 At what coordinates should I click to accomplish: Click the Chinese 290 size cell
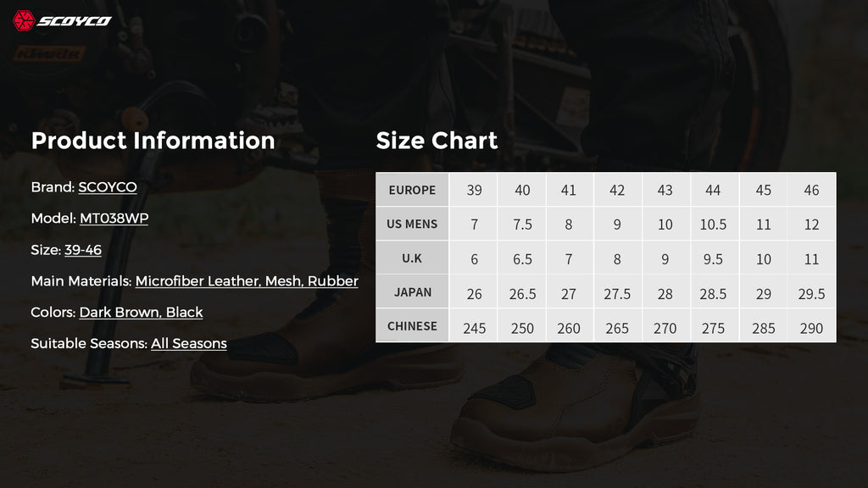point(811,327)
